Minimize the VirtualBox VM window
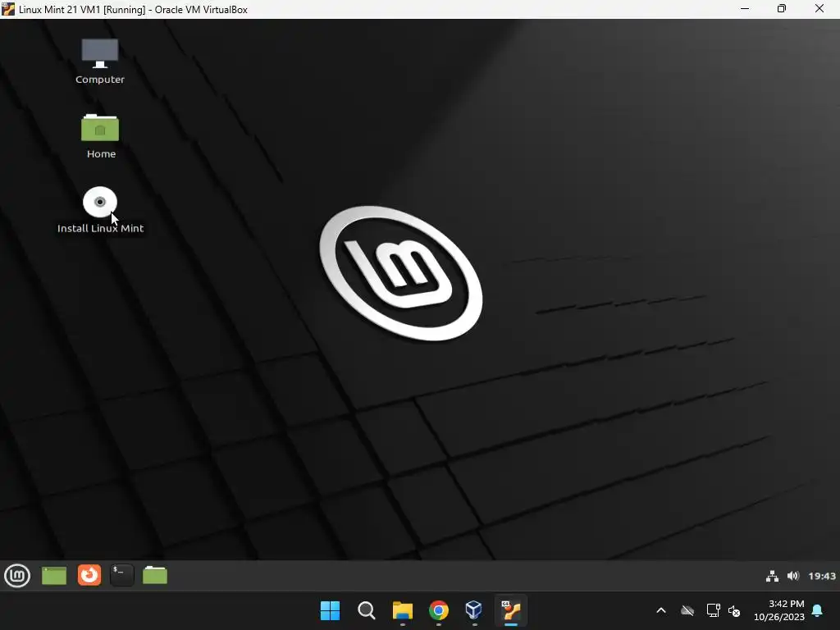 click(x=745, y=8)
